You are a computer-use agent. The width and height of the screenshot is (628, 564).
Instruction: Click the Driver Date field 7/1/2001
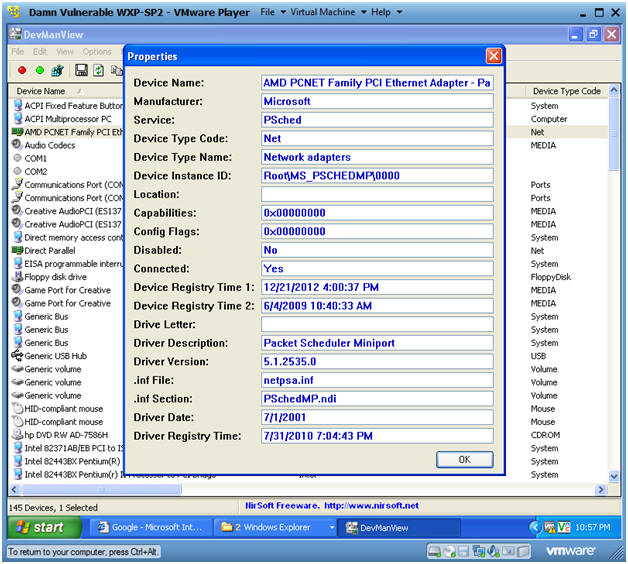coord(377,417)
